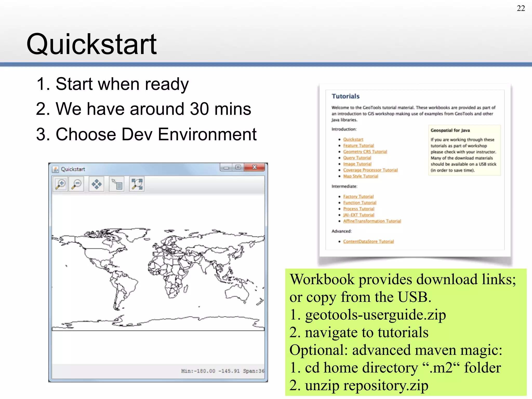Open the JAI-EXT Tutorial link

[x=359, y=215]
